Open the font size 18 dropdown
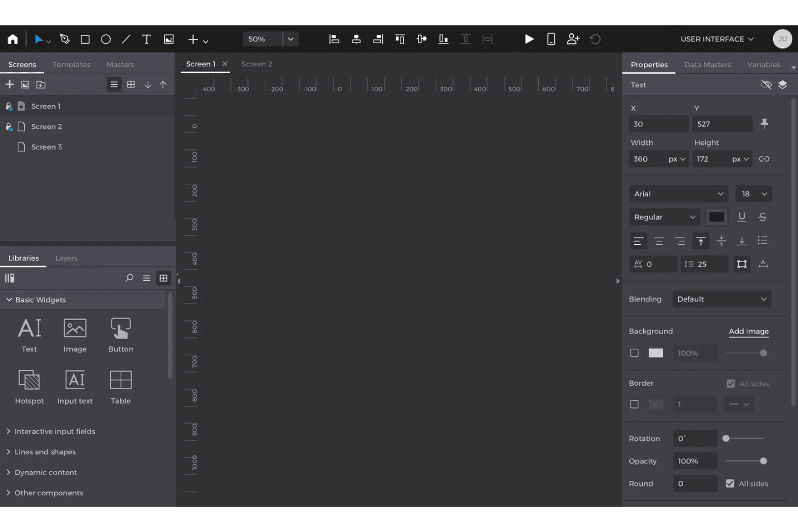The width and height of the screenshot is (798, 532). (754, 194)
